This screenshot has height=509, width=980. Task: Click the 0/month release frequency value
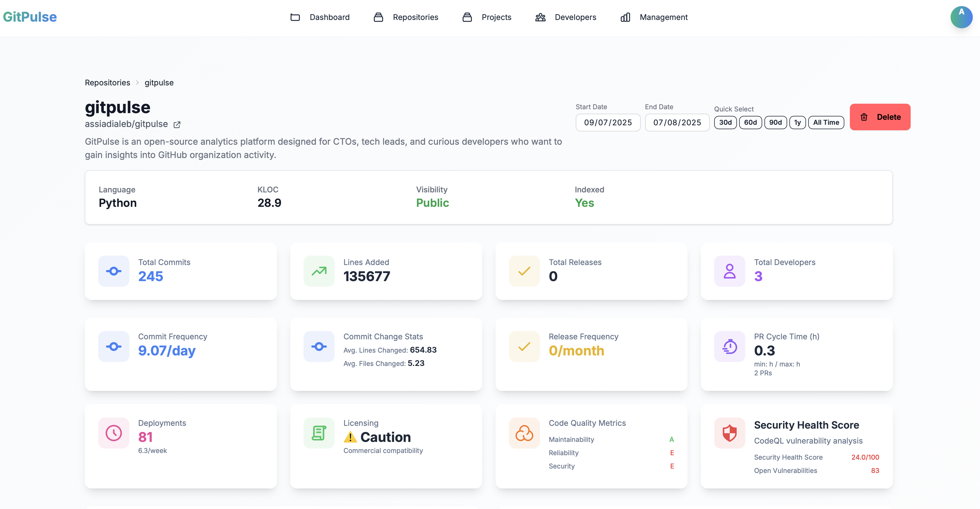tap(576, 350)
